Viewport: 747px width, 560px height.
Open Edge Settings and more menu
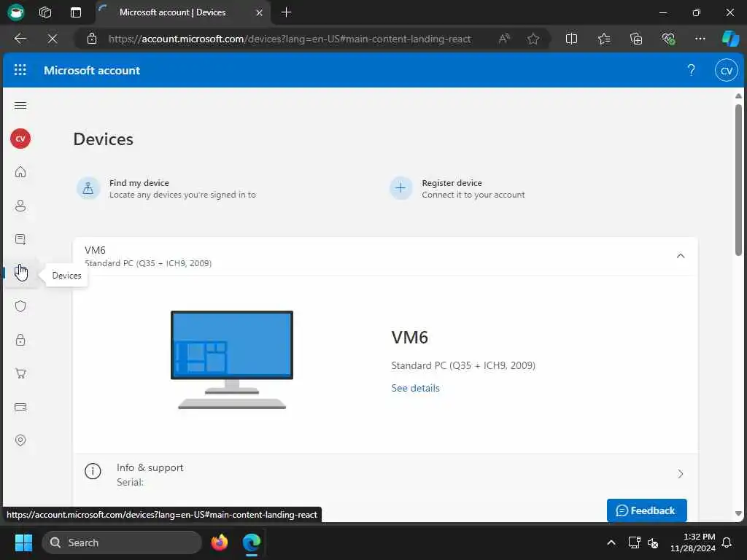(700, 39)
